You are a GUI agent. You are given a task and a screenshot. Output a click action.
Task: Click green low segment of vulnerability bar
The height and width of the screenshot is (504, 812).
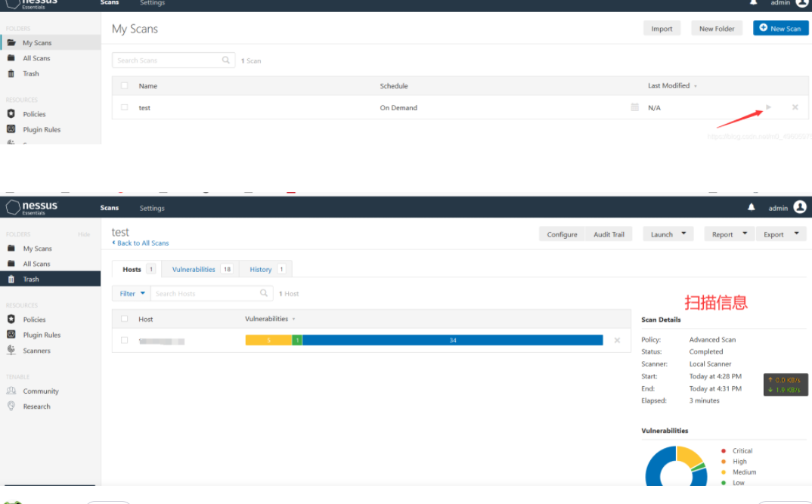click(x=297, y=340)
